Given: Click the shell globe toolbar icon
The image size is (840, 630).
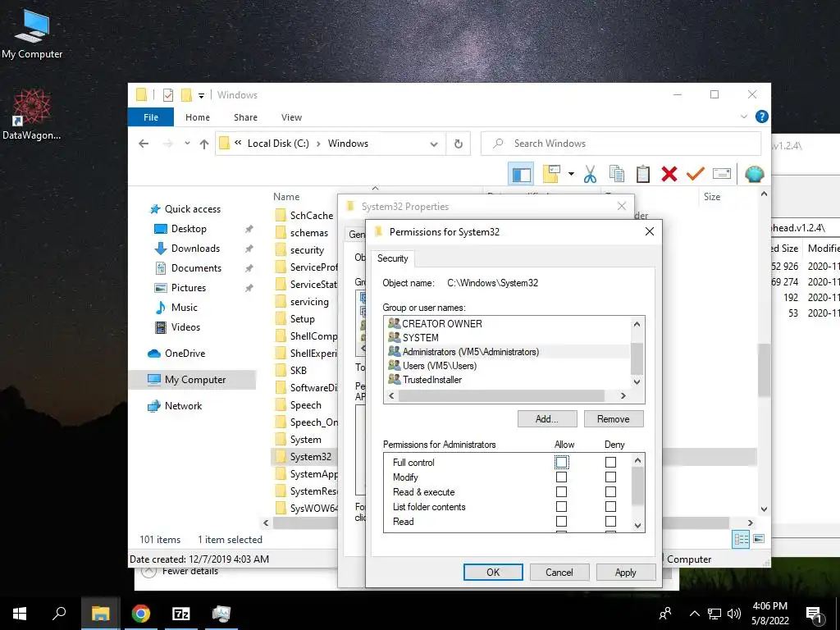Looking at the screenshot, I should pyautogui.click(x=755, y=174).
